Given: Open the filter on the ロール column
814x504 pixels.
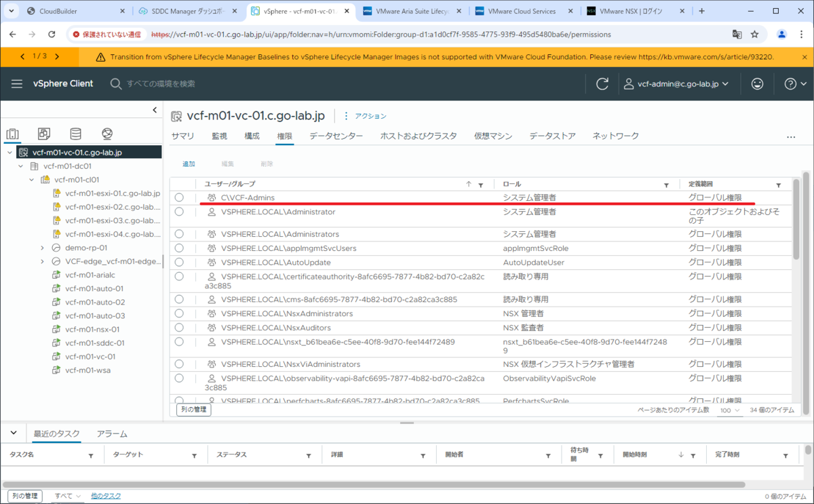Looking at the screenshot, I should pyautogui.click(x=666, y=185).
